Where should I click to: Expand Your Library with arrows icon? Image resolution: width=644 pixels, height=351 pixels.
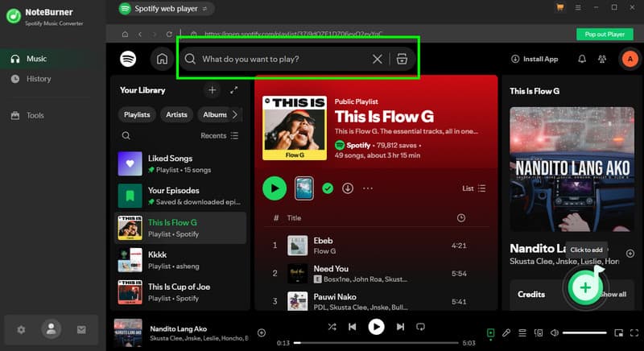233,90
